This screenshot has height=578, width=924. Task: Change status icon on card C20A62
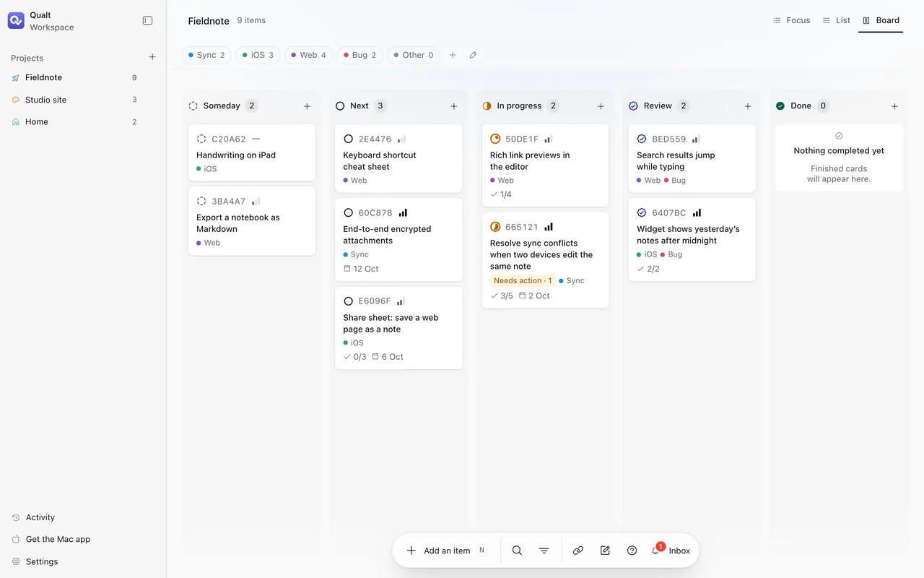(x=201, y=139)
